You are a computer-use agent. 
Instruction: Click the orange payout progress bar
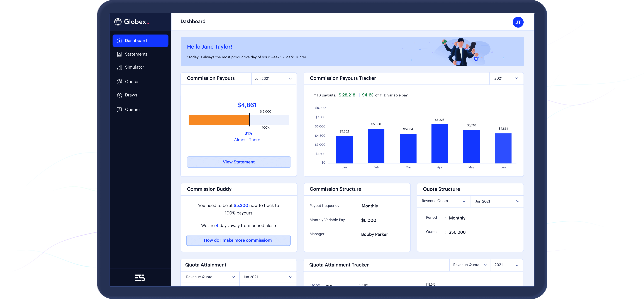219,120
